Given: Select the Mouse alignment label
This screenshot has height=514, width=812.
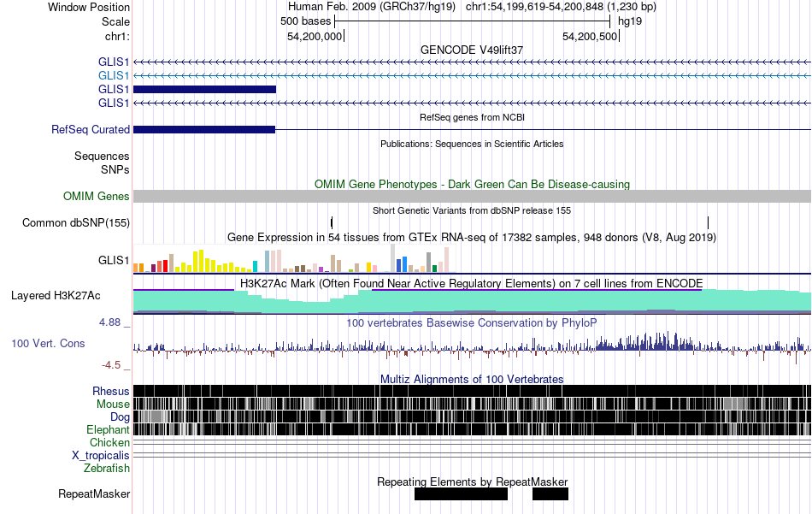Looking at the screenshot, I should pyautogui.click(x=113, y=405).
